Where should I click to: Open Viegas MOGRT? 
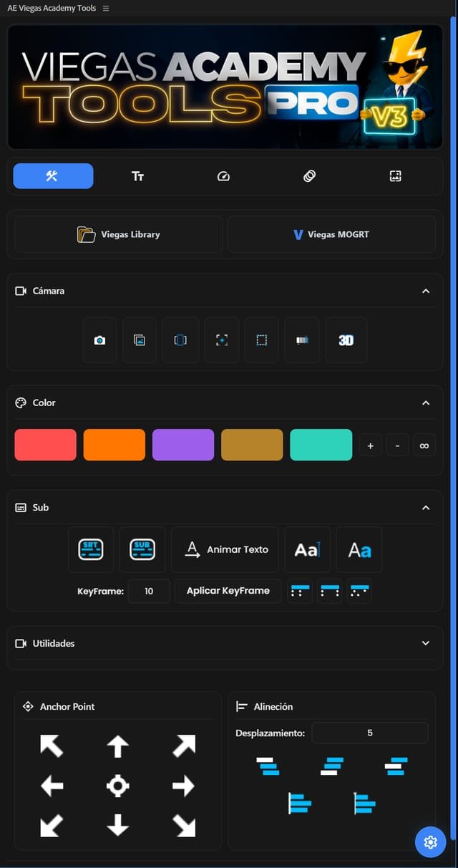(331, 234)
